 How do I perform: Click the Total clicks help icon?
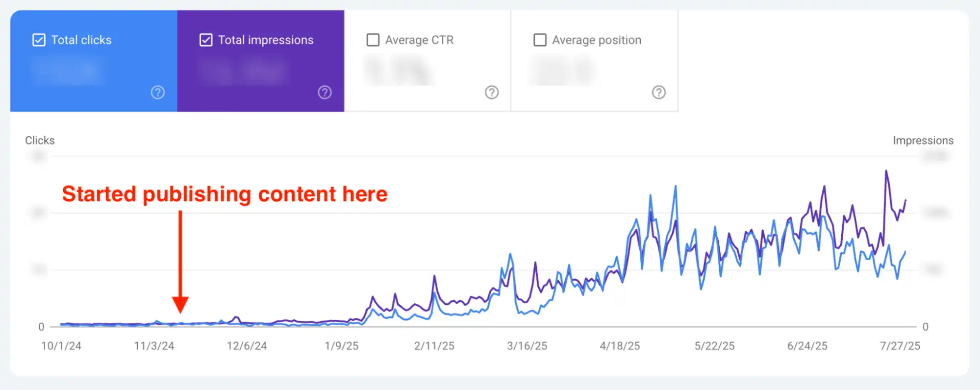157,93
